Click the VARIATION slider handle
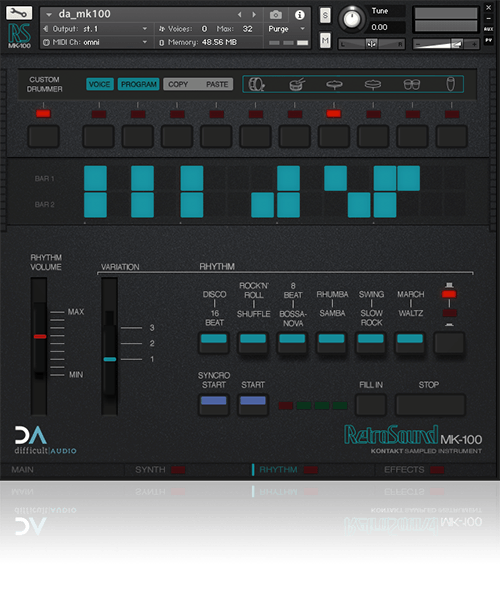 pos(110,359)
